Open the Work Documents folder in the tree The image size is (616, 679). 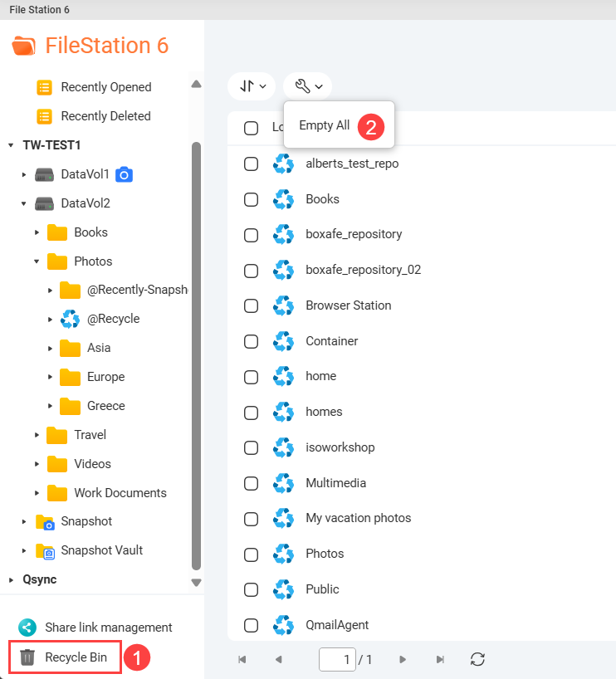120,493
